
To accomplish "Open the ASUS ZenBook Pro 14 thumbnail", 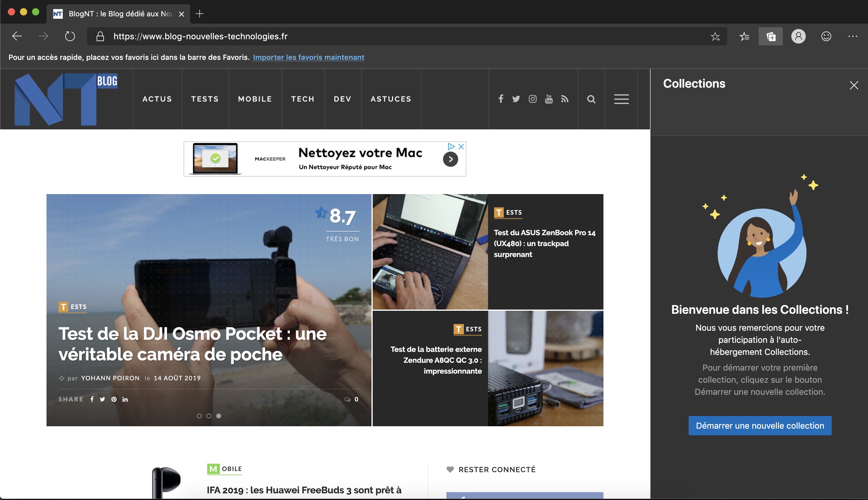I will click(x=430, y=252).
